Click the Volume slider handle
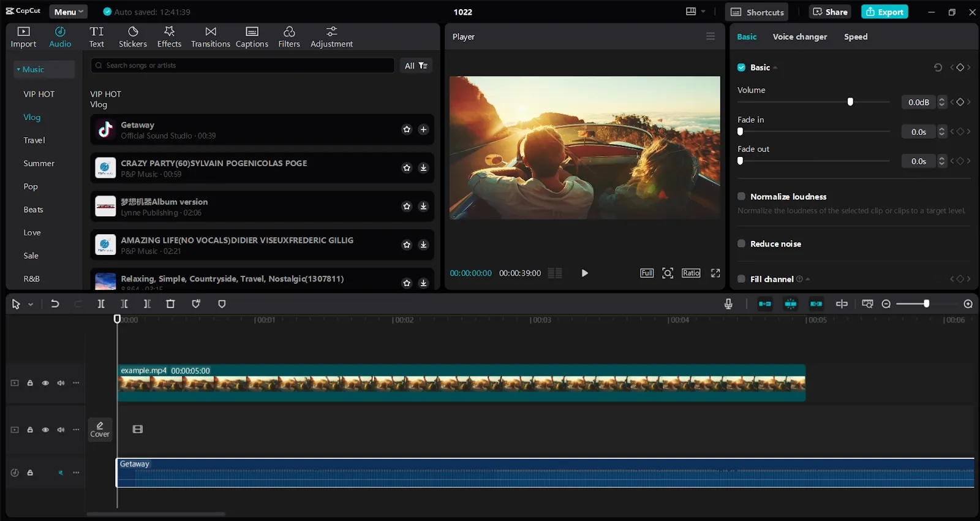 [x=850, y=102]
